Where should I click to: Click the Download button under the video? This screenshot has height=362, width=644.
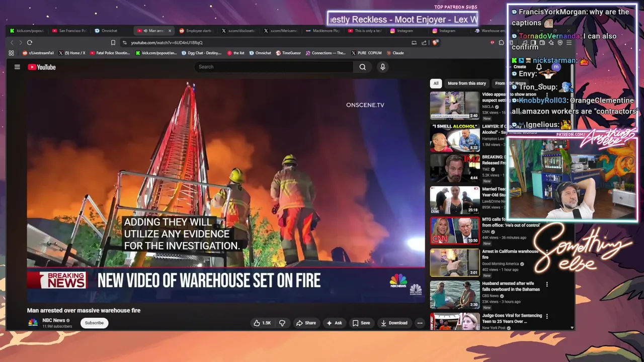(394, 323)
